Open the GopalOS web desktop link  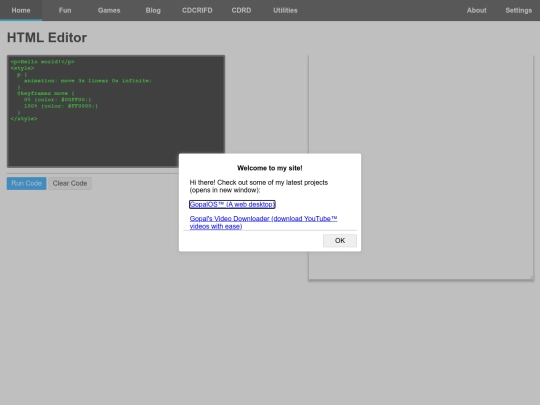(232, 204)
